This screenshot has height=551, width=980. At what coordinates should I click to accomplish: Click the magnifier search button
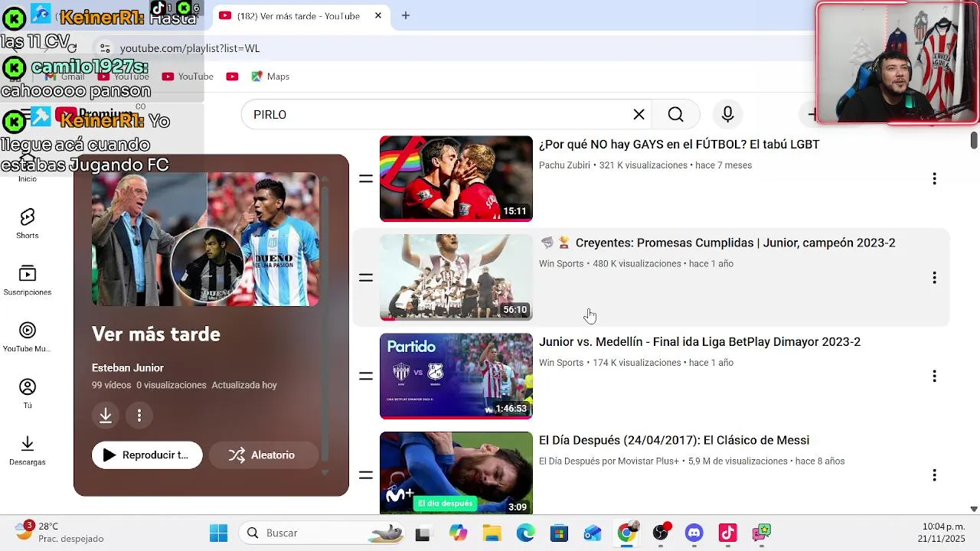coord(675,115)
